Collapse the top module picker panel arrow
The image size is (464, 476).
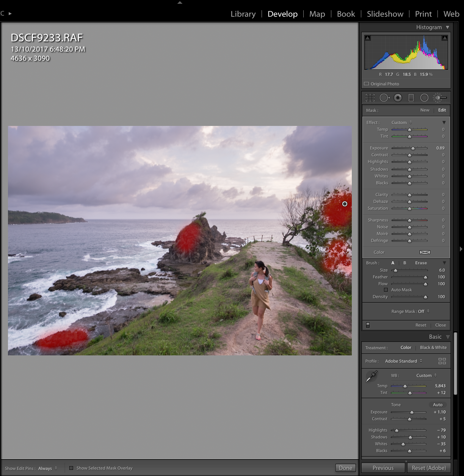click(x=180, y=3)
